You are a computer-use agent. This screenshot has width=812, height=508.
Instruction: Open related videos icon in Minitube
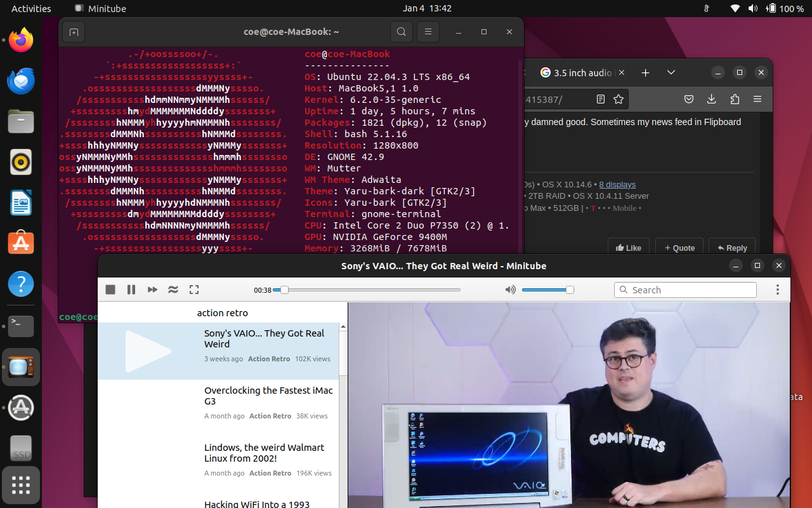173,290
